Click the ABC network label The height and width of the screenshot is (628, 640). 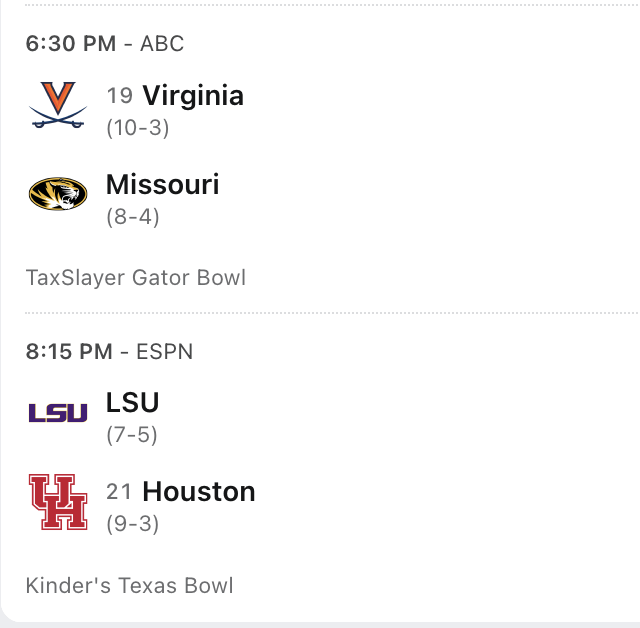tap(162, 44)
